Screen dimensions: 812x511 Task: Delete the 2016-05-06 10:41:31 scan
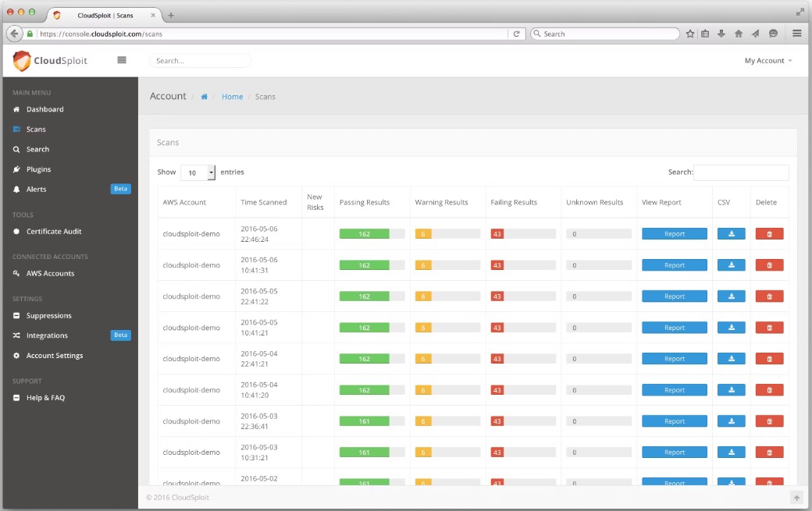769,264
